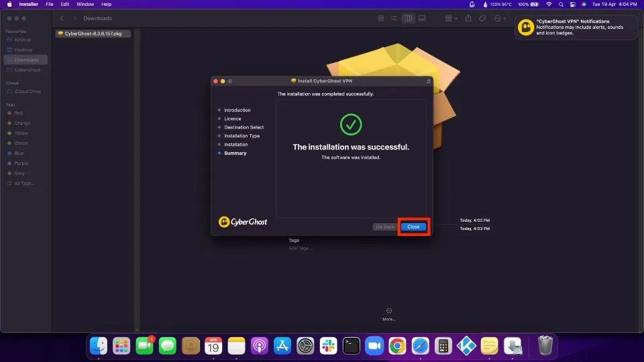Open iCloud Drive in Finder sidebar
Image resolution: width=644 pixels, height=362 pixels.
tap(28, 92)
